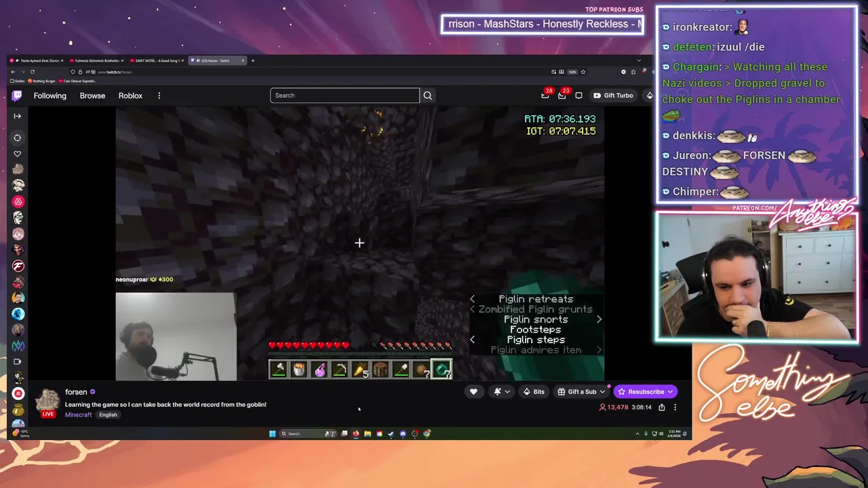868x488 pixels.
Task: Bookmark this page with star icon
Action: point(583,72)
